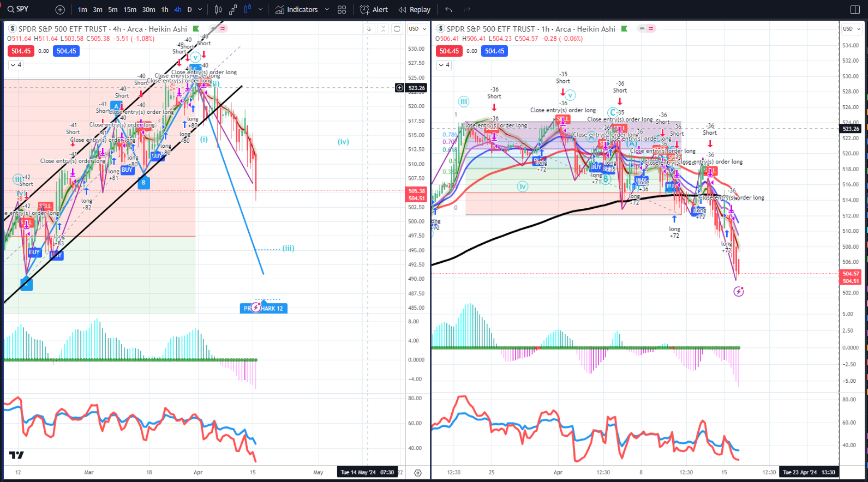Expand the collapsed 4 indicators on 4h chart
The height and width of the screenshot is (482, 868).
[x=16, y=65]
